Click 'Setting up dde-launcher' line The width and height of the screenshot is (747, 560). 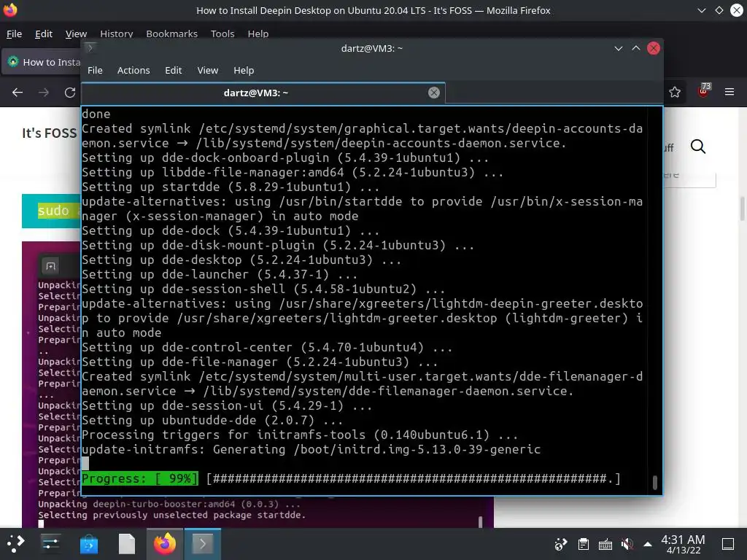click(x=220, y=275)
